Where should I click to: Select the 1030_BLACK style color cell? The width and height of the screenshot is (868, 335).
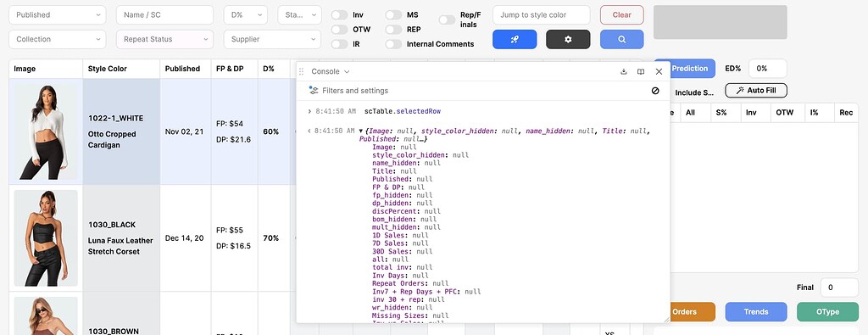(121, 238)
